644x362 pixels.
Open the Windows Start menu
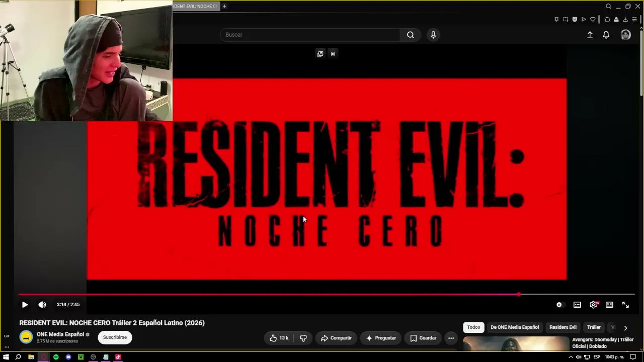coord(6,357)
